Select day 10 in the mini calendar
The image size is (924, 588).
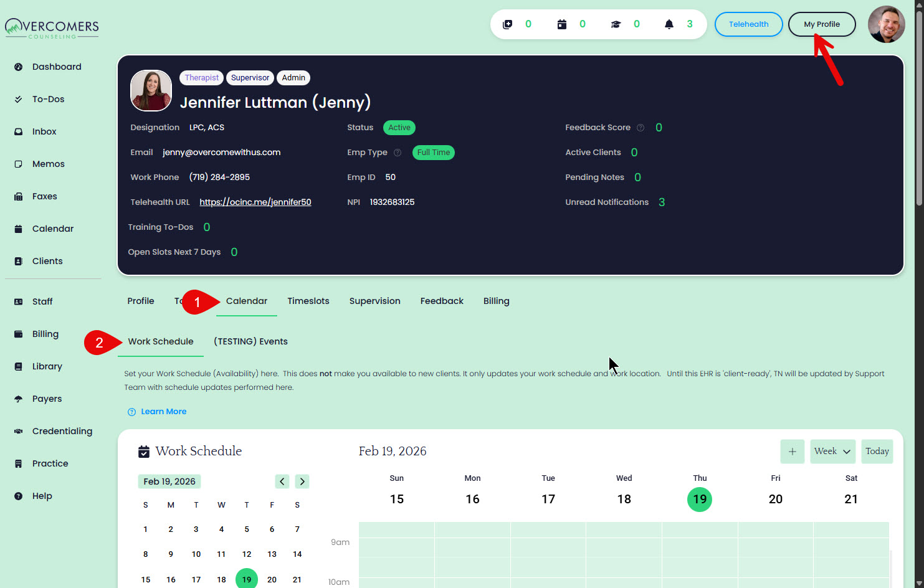click(x=196, y=554)
